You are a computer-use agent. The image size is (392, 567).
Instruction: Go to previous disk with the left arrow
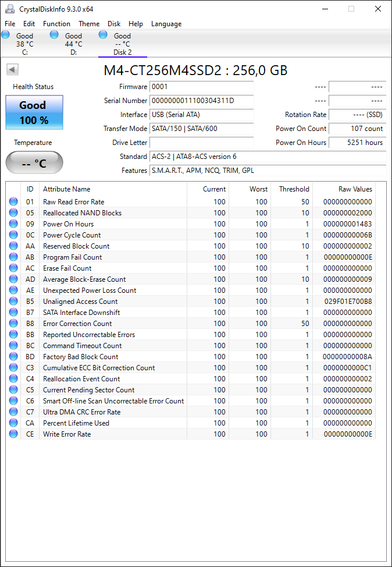13,70
